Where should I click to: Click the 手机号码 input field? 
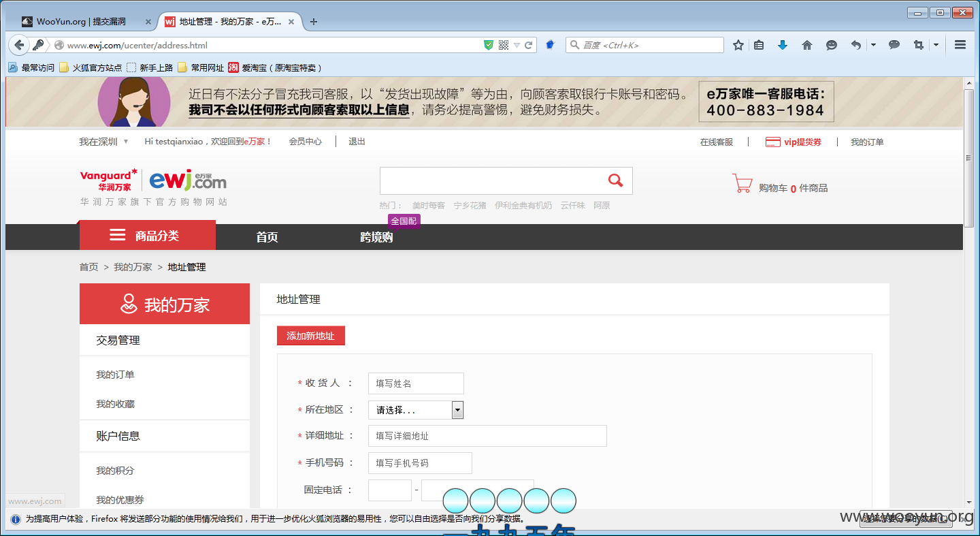coord(420,463)
